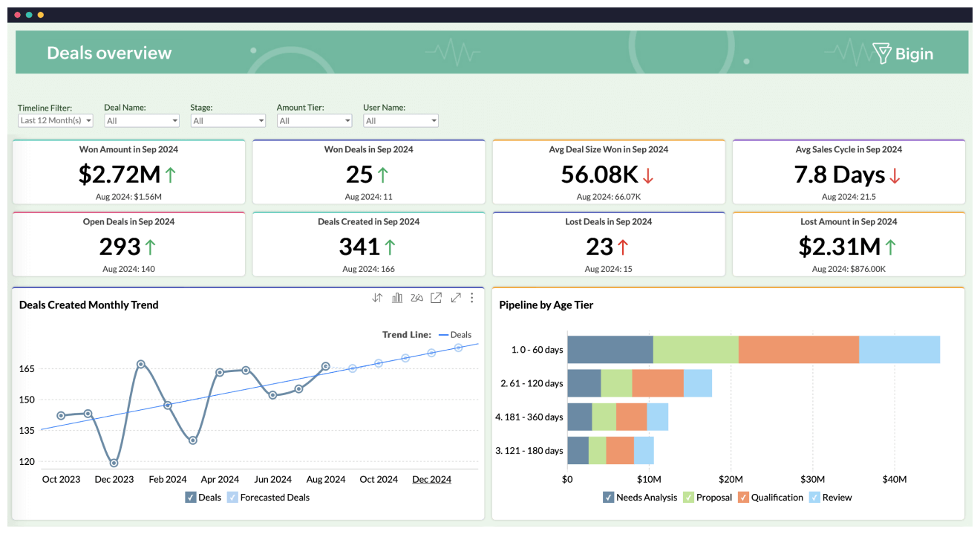Click the Dec 2024 axis label
Image resolution: width=980 pixels, height=534 pixels.
pyautogui.click(x=431, y=479)
